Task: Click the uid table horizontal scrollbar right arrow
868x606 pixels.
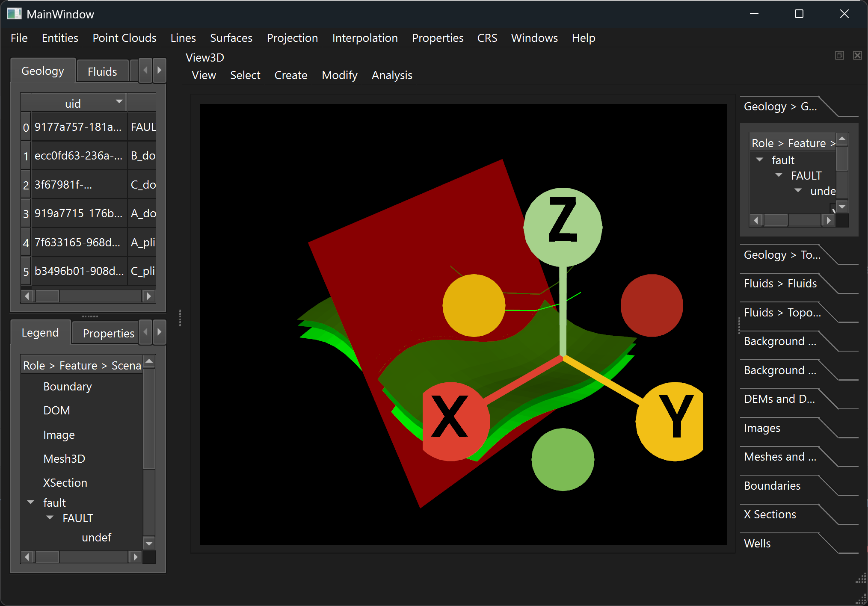Action: click(148, 296)
